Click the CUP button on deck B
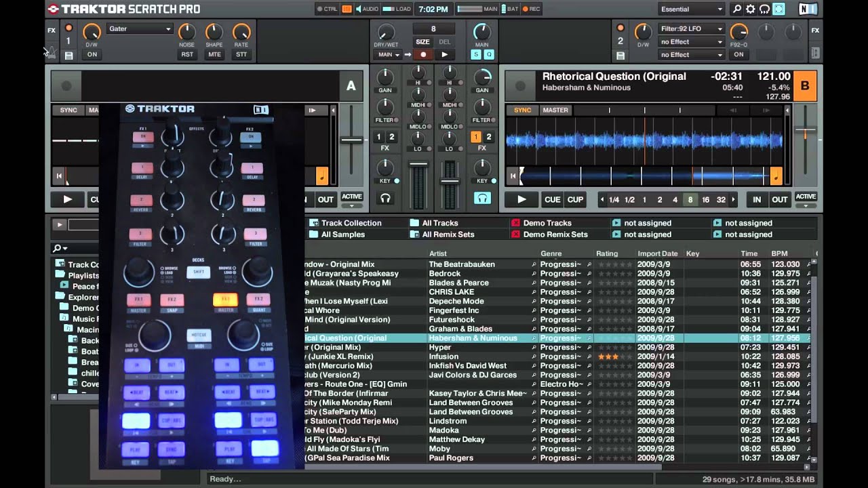 575,199
